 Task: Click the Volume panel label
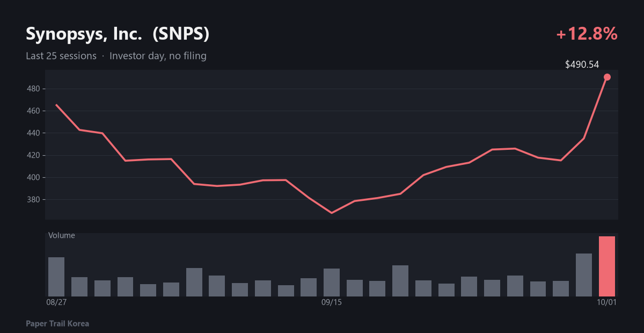[x=62, y=235]
